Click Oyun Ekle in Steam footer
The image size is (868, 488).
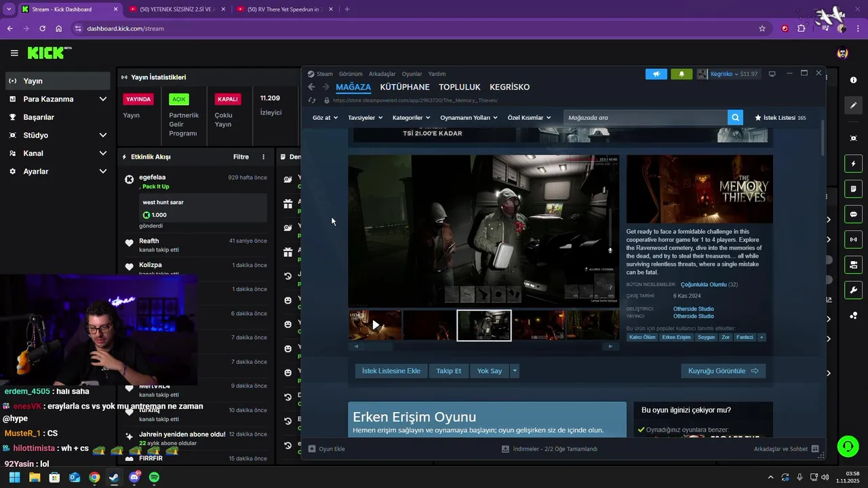point(327,449)
